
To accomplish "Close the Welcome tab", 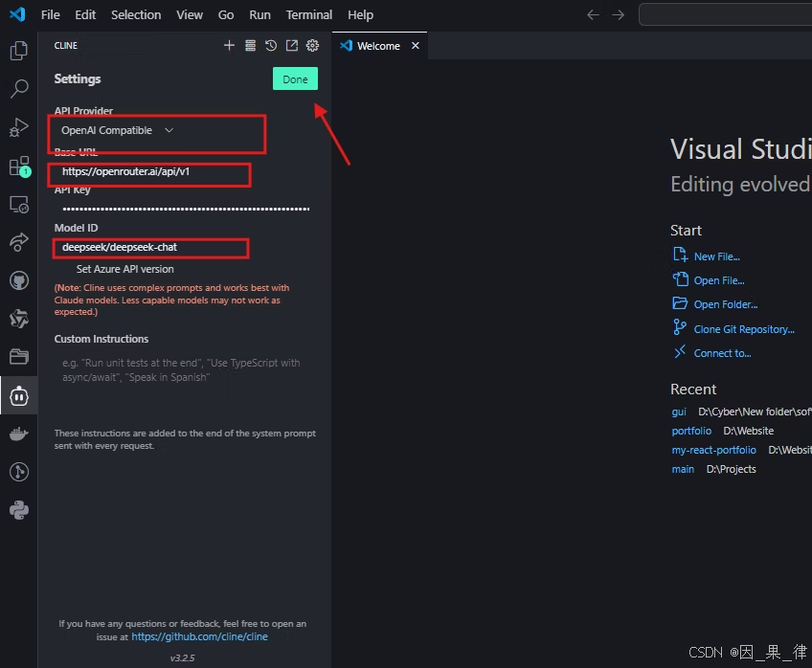I will click(x=416, y=46).
